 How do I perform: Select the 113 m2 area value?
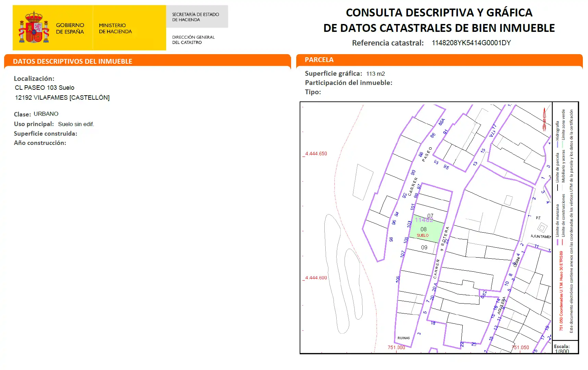pyautogui.click(x=376, y=74)
